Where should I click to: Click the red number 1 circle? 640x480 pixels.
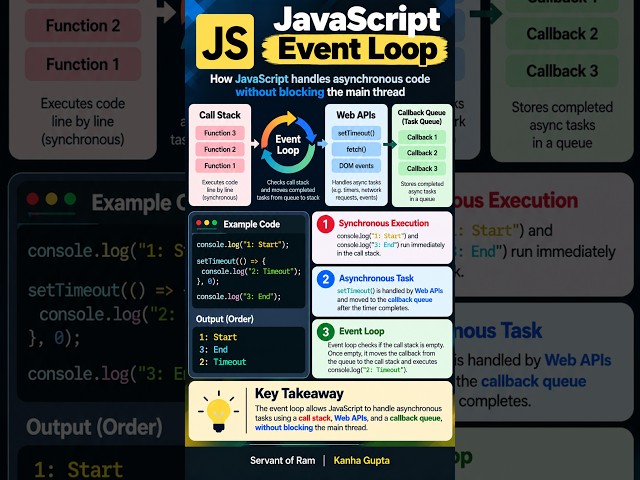326,224
